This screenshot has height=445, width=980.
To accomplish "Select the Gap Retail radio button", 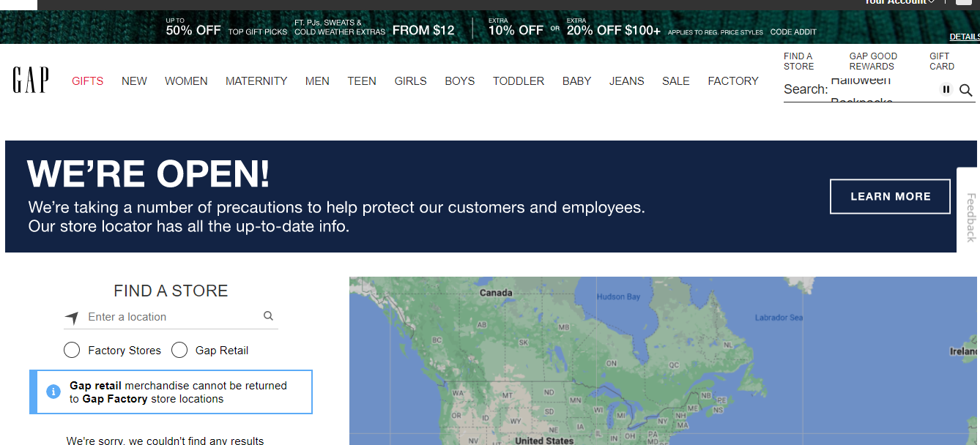I will (x=179, y=351).
